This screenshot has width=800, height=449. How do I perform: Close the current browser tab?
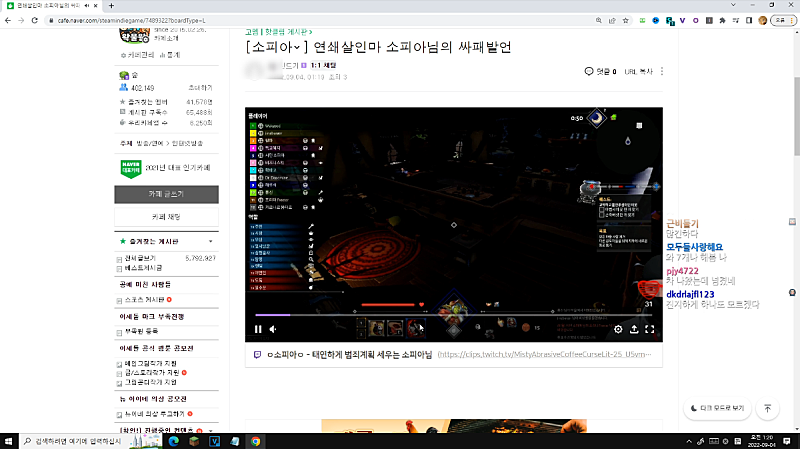pyautogui.click(x=95, y=6)
